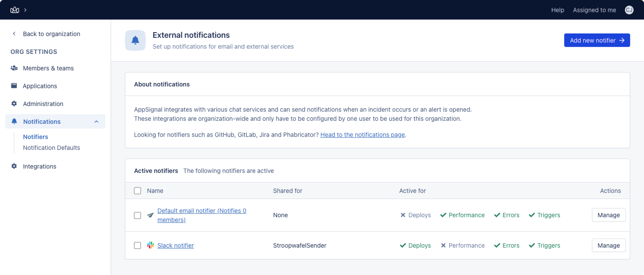
Task: Click the paper plane email notifier icon
Action: pyautogui.click(x=150, y=215)
